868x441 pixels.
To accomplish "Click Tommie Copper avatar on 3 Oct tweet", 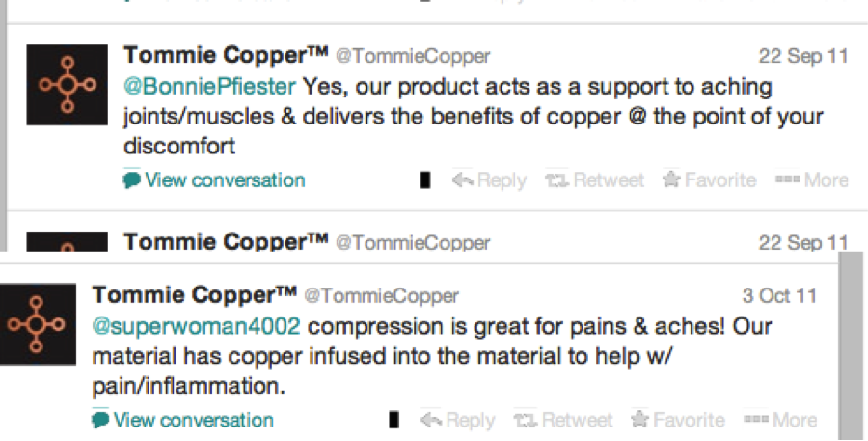I will [38, 324].
